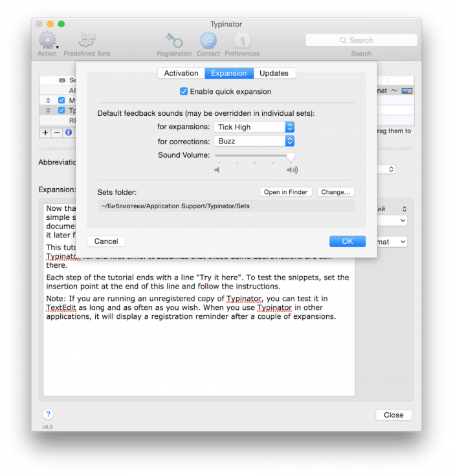
Task: Click the Change... sets folder button
Action: point(336,192)
